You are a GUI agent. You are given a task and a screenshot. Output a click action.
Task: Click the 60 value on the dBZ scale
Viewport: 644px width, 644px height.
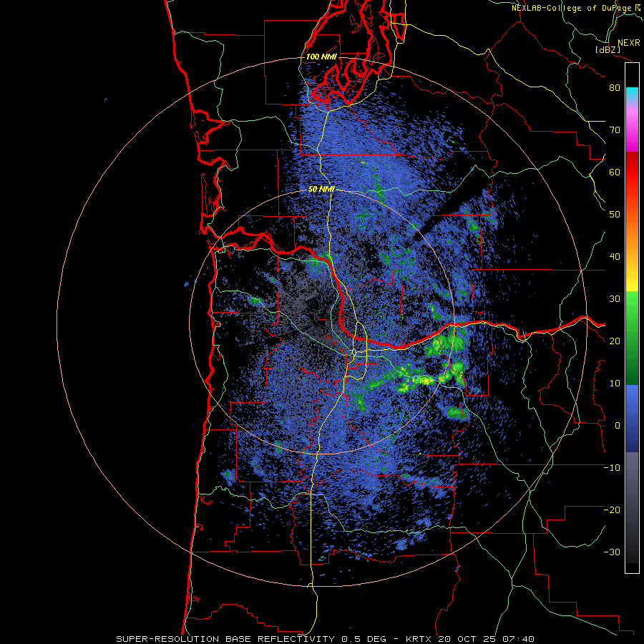(x=615, y=172)
